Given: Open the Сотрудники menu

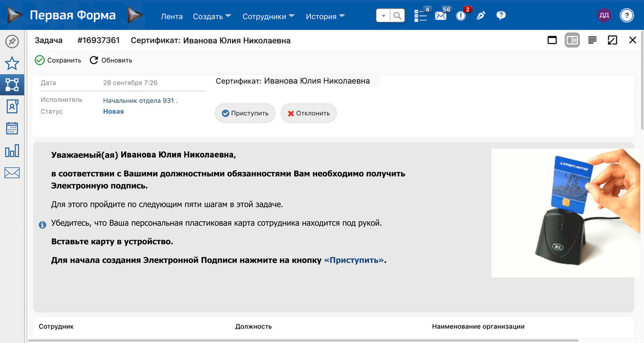Looking at the screenshot, I should (x=268, y=16).
